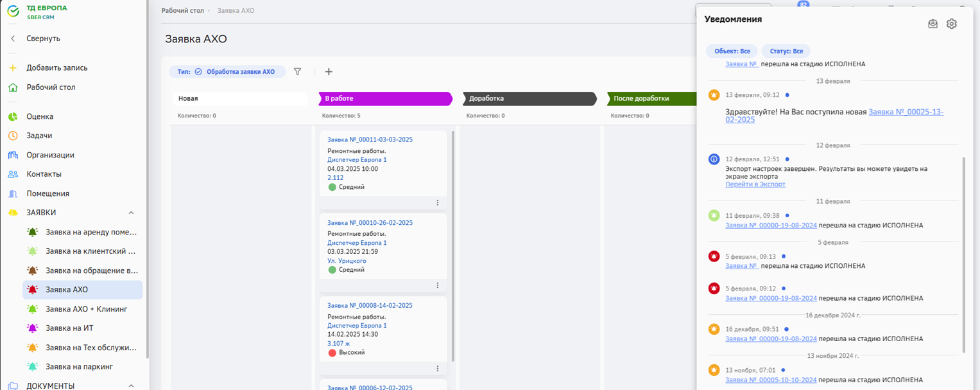The height and width of the screenshot is (390, 980).
Task: Open notification settings gear icon
Action: coord(951,24)
